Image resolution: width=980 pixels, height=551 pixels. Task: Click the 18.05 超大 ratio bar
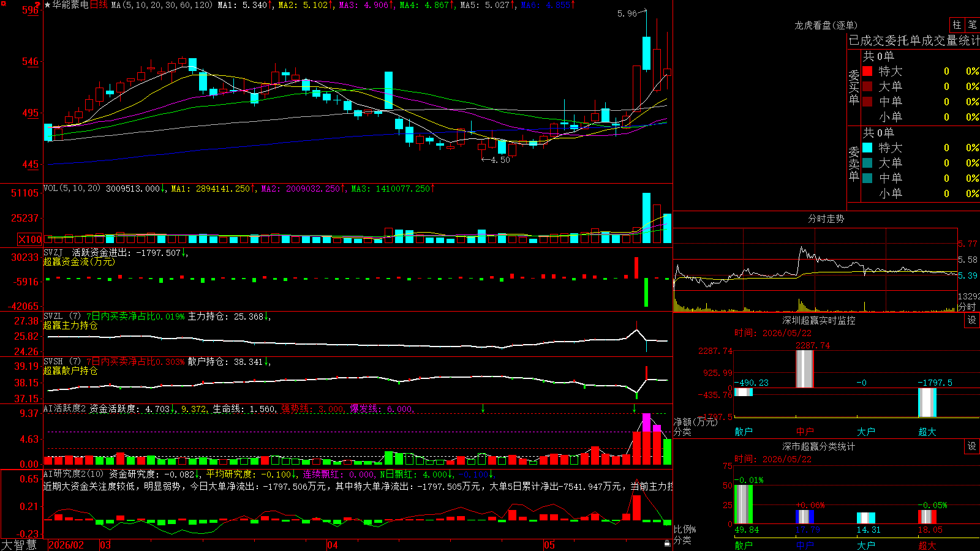927,517
